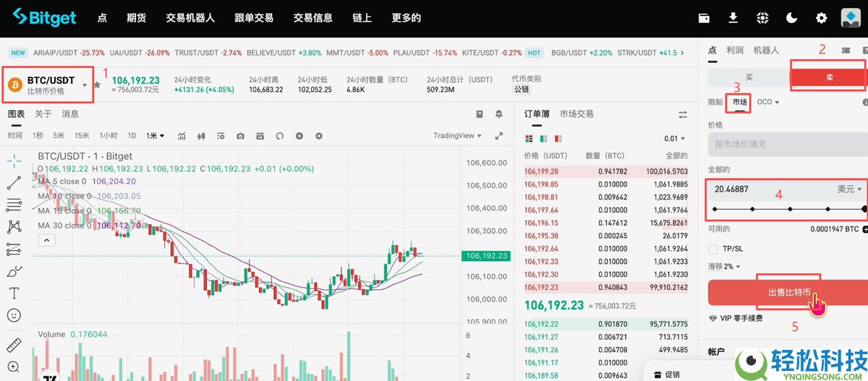Toggle dark mode moon icon
This screenshot has width=868, height=381.
click(x=792, y=18)
